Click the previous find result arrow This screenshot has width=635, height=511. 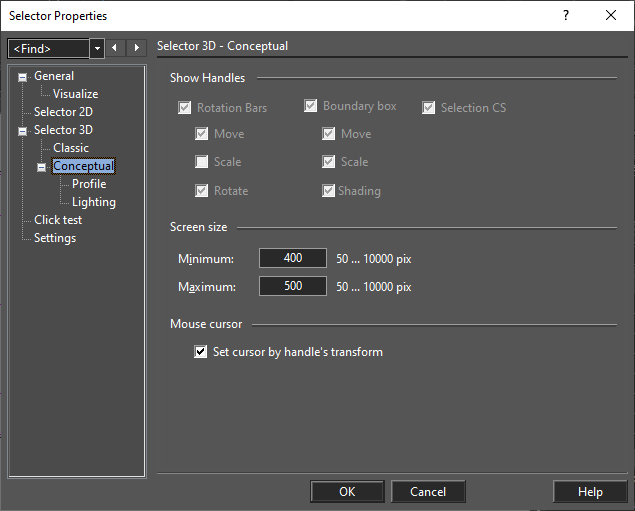(x=115, y=48)
